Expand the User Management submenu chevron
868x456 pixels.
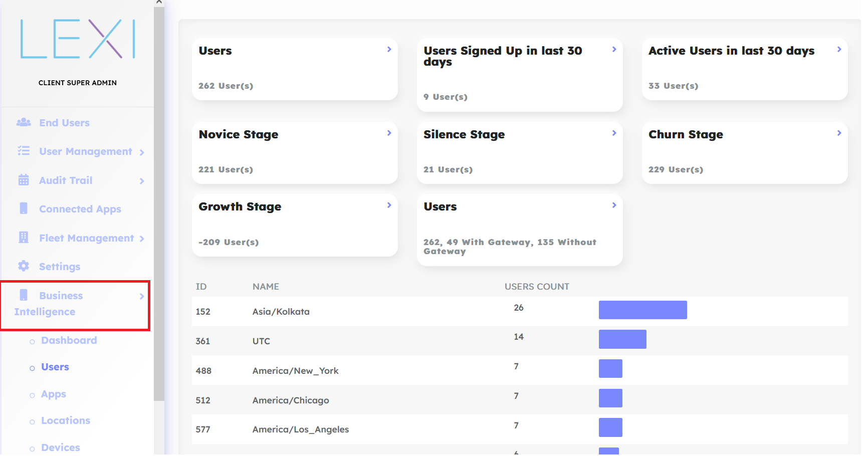[142, 152]
